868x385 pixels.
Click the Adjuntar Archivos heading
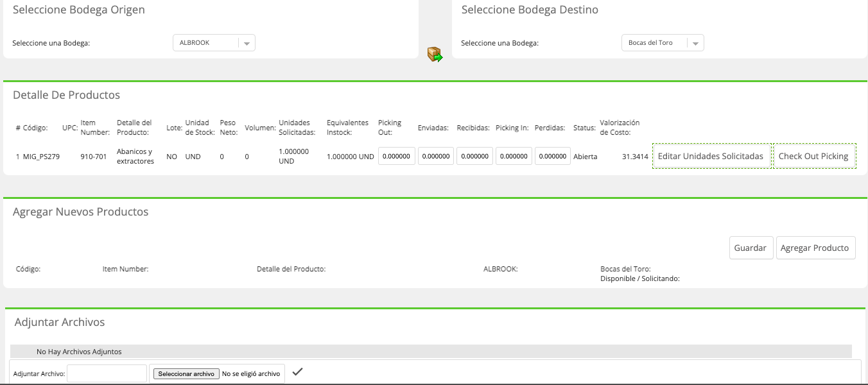[59, 322]
